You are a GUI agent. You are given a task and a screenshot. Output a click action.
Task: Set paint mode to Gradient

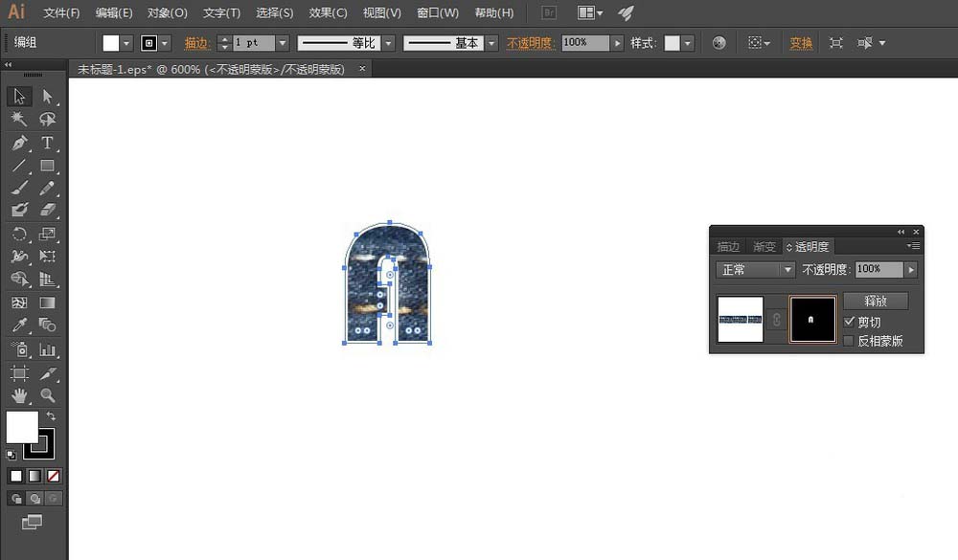point(34,476)
